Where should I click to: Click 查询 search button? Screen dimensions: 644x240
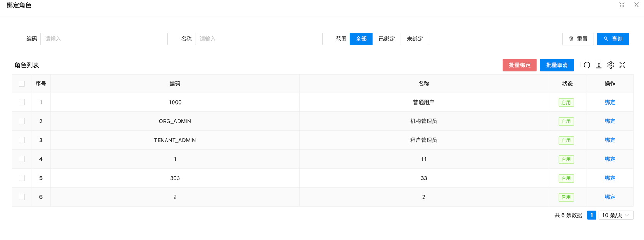click(x=613, y=39)
